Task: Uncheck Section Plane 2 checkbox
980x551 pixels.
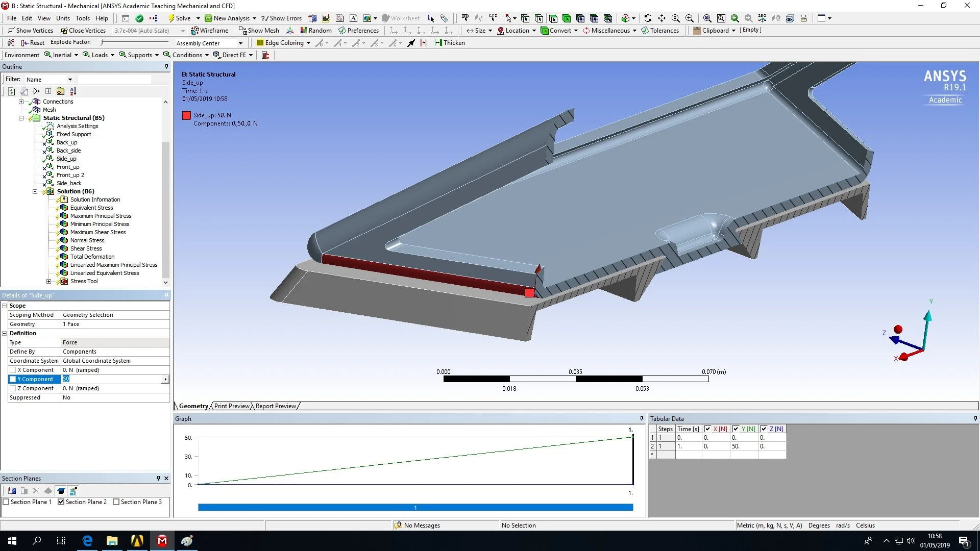Action: (x=61, y=502)
